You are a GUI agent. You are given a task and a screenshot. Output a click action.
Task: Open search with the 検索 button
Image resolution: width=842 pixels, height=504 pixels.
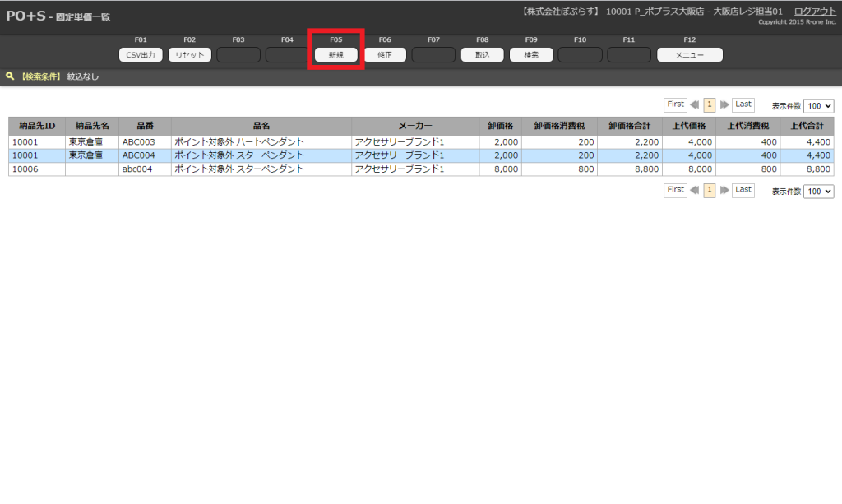point(531,55)
